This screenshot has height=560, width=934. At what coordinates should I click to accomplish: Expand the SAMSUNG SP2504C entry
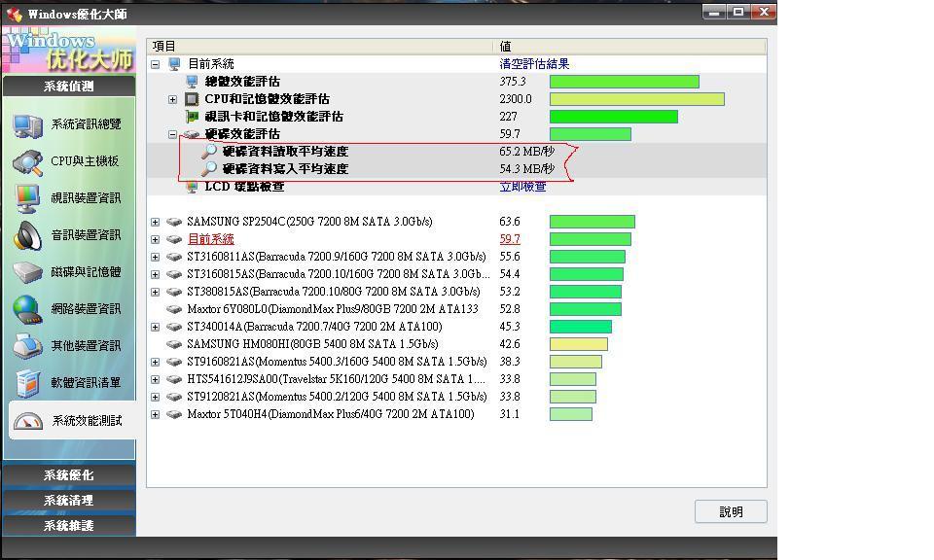(x=156, y=222)
